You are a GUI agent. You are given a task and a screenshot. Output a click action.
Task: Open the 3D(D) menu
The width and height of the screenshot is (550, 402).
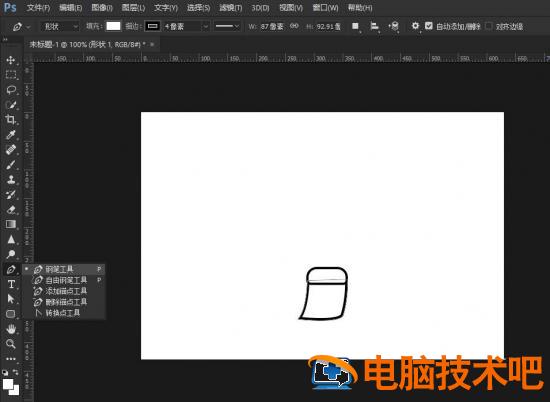[x=260, y=8]
